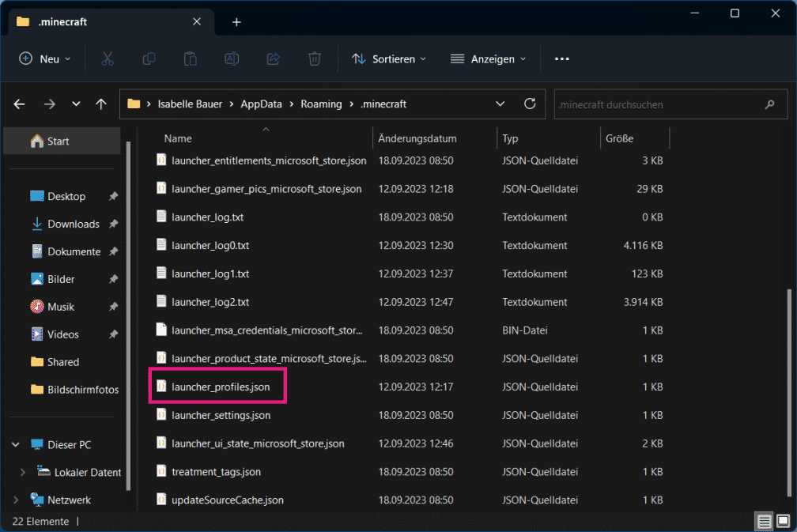The width and height of the screenshot is (797, 532).
Task: Click the pin icon beside Musik
Action: point(113,307)
